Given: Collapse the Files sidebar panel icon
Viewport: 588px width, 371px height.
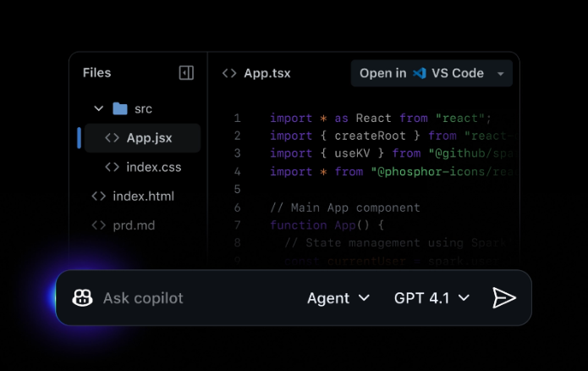Looking at the screenshot, I should tap(186, 73).
